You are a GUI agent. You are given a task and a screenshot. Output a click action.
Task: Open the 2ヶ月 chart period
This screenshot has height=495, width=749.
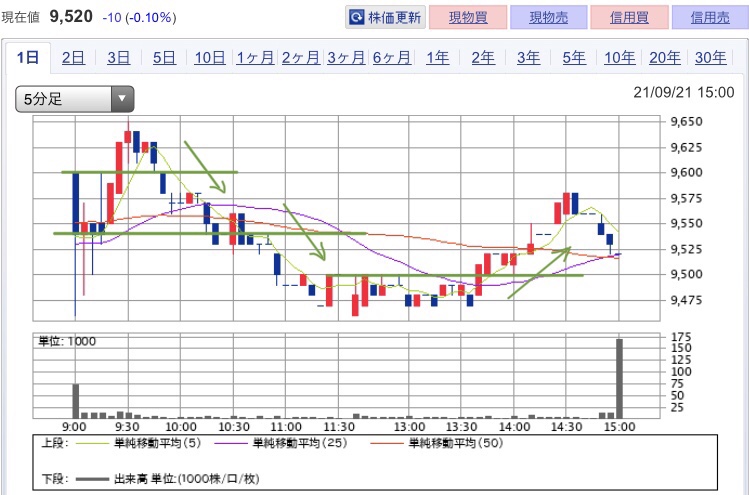click(x=300, y=58)
